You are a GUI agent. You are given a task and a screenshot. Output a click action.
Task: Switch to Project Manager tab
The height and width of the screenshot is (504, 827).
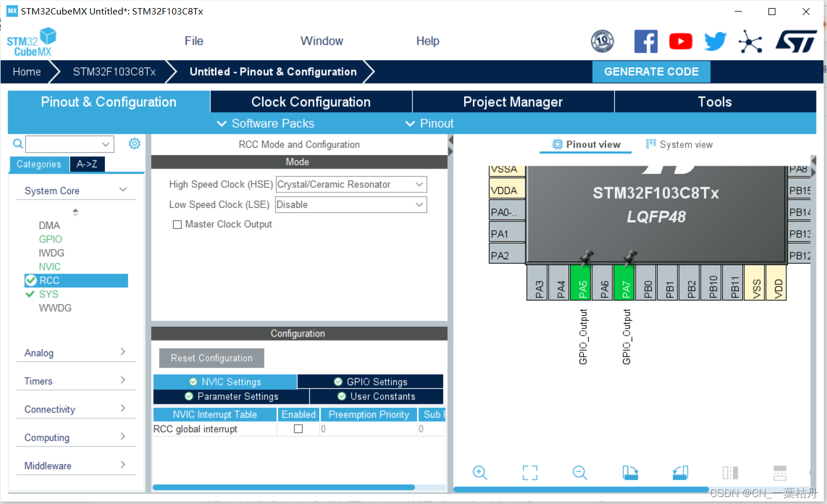point(513,102)
